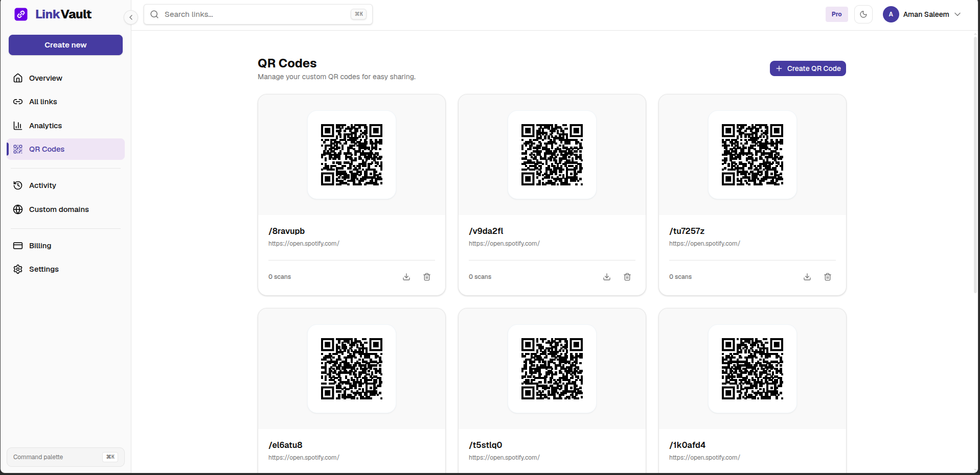Open the Billing page
This screenshot has width=980, height=475.
[x=65, y=246]
